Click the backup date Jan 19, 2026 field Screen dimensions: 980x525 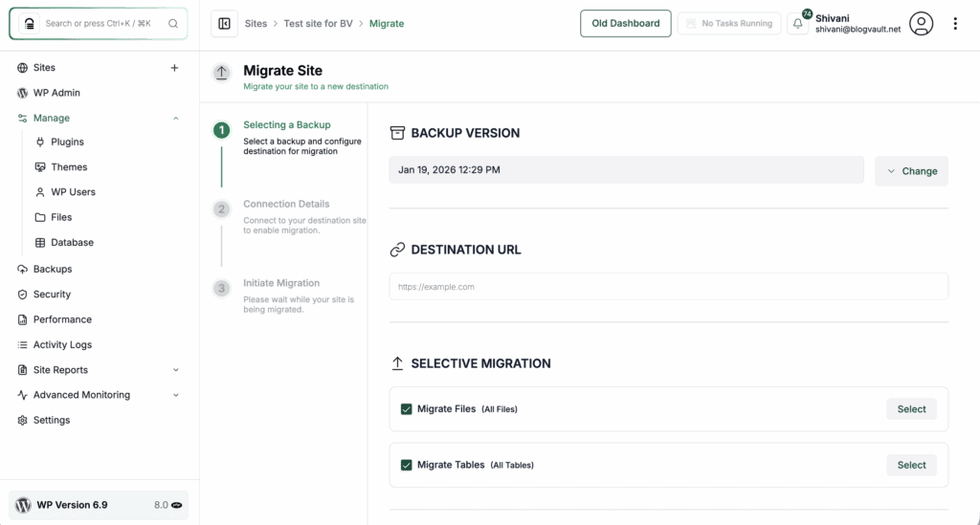[x=626, y=170]
